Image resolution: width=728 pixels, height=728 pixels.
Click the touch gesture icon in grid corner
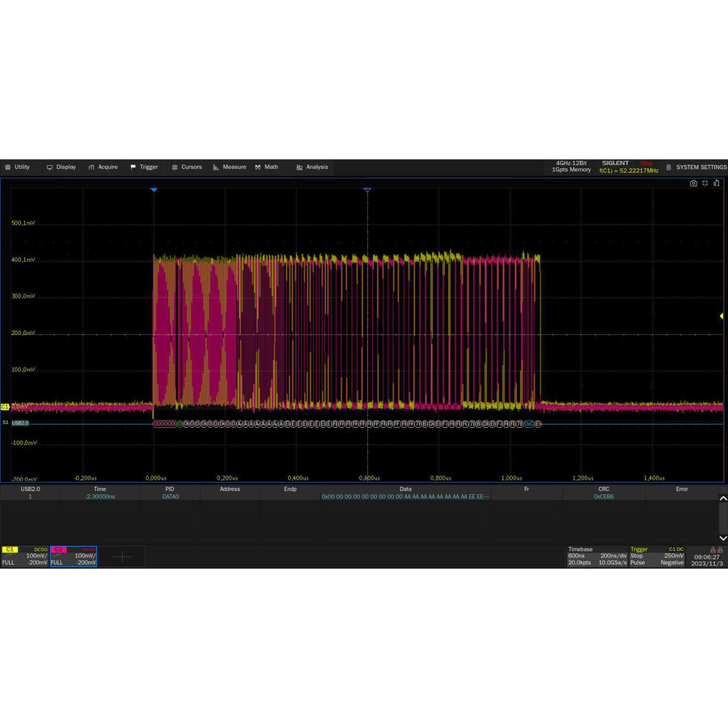[716, 184]
